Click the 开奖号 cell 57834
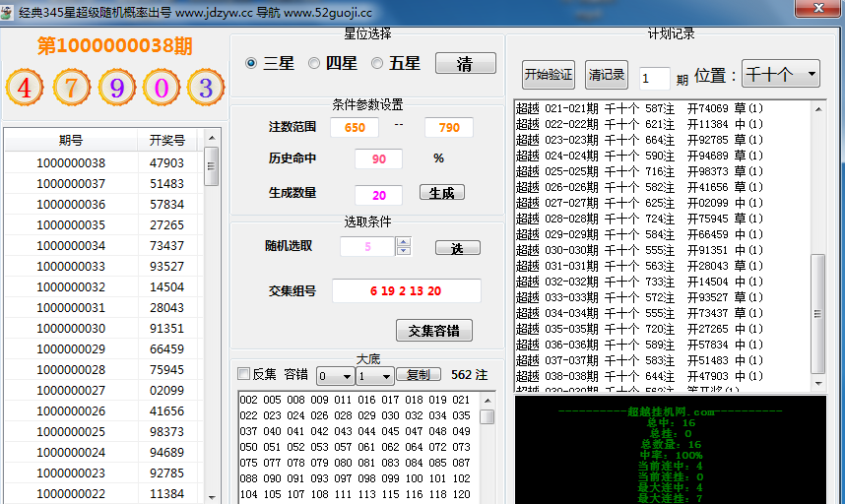The image size is (845, 504). [167, 205]
